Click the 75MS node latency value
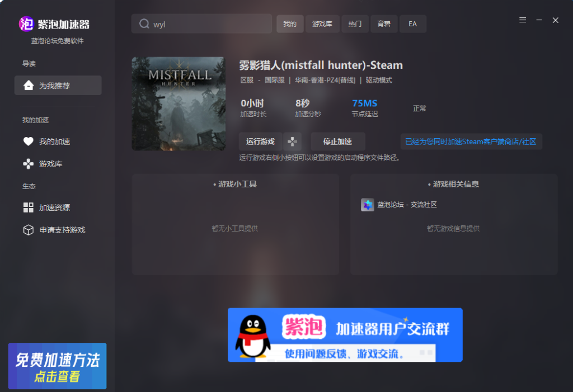This screenshot has height=392, width=573. pyautogui.click(x=365, y=103)
